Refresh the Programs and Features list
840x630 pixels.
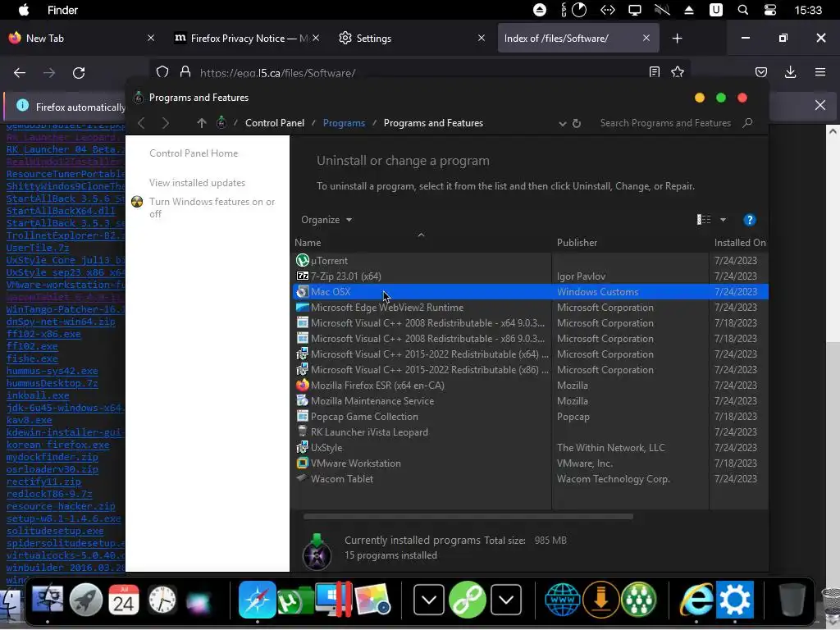(577, 123)
